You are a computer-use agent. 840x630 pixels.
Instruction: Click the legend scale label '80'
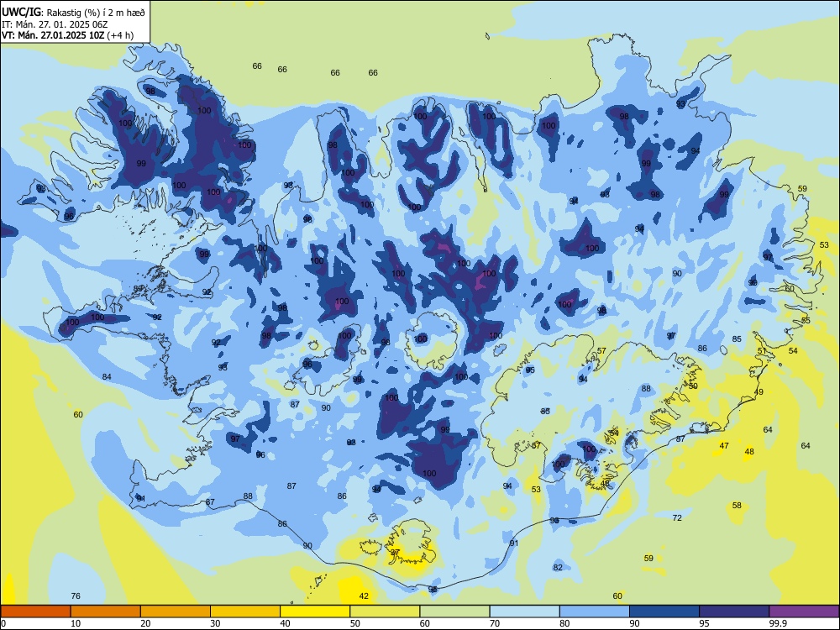click(x=564, y=623)
